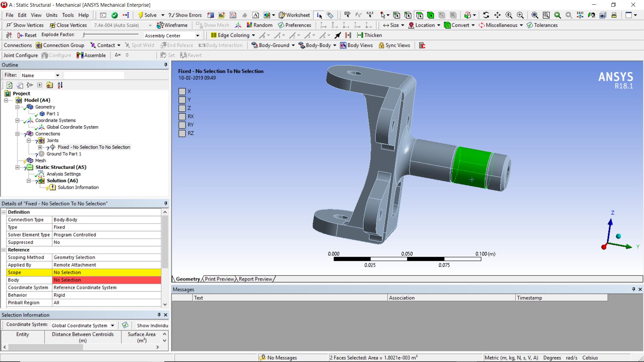644x362 pixels.
Task: Click the yellow Scope No Selection field
Action: 107,273
